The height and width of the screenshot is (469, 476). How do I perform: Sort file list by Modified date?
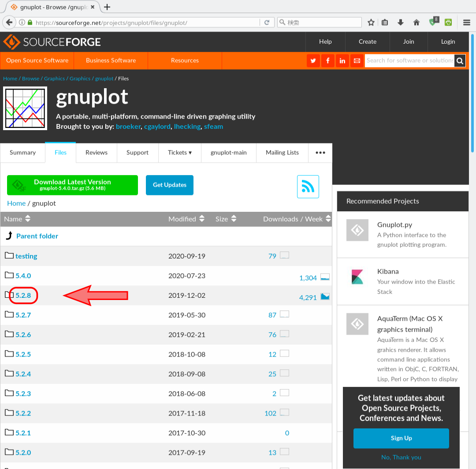coord(186,219)
